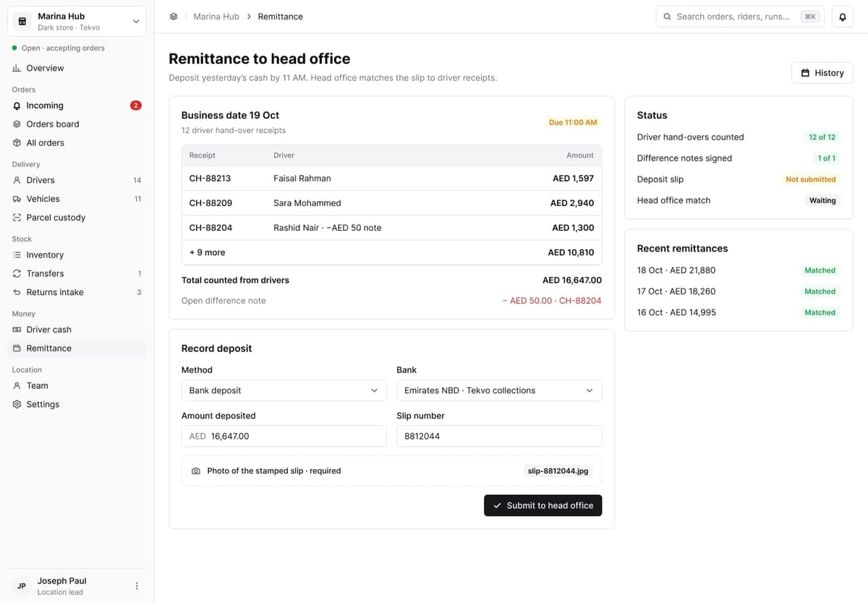This screenshot has width=868, height=603.
Task: Open Inventory under Stock
Action: (x=77, y=255)
